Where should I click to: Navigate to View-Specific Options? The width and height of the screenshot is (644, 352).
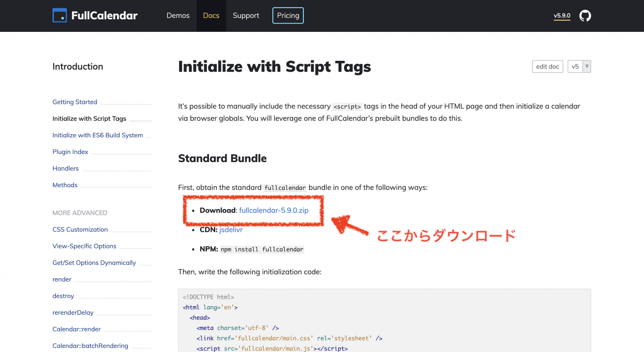(x=84, y=246)
